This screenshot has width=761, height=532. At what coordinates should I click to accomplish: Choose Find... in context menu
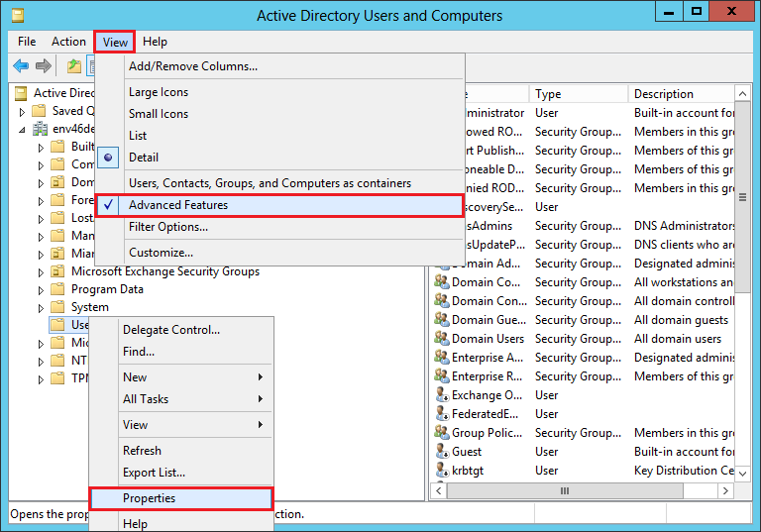tap(181, 352)
